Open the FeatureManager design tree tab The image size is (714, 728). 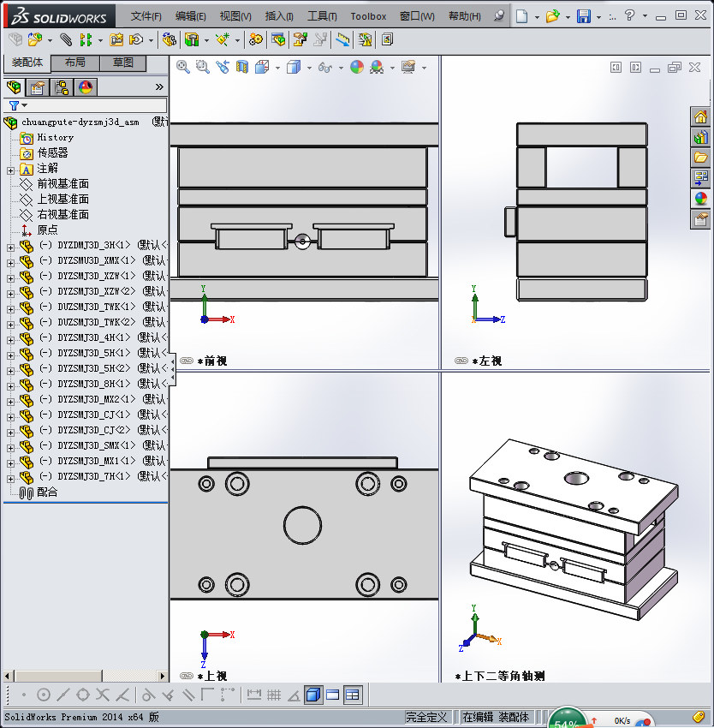tap(15, 87)
